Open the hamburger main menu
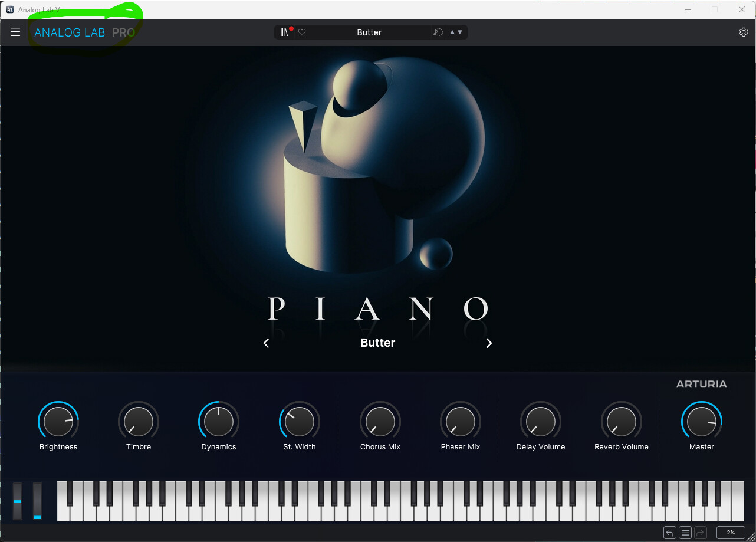756x542 pixels. point(15,32)
